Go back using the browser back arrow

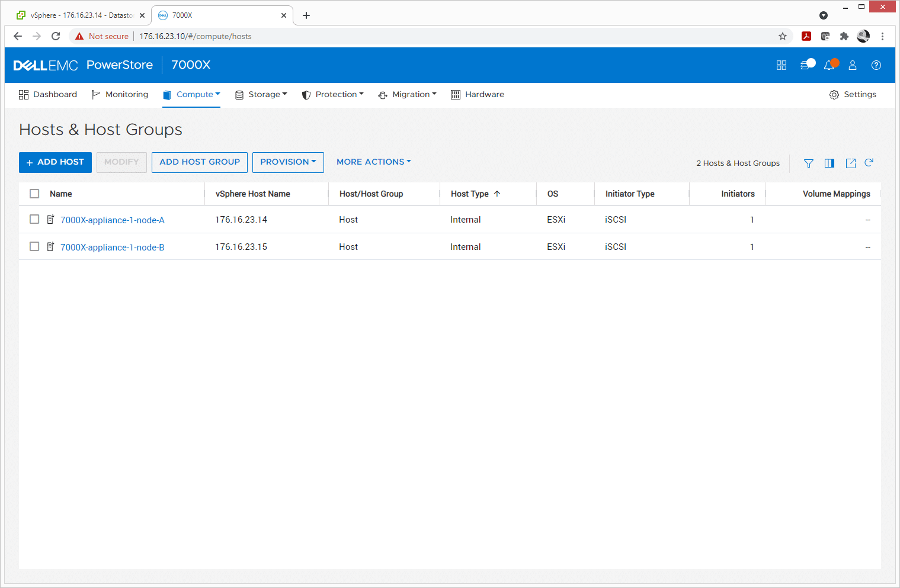(x=18, y=36)
